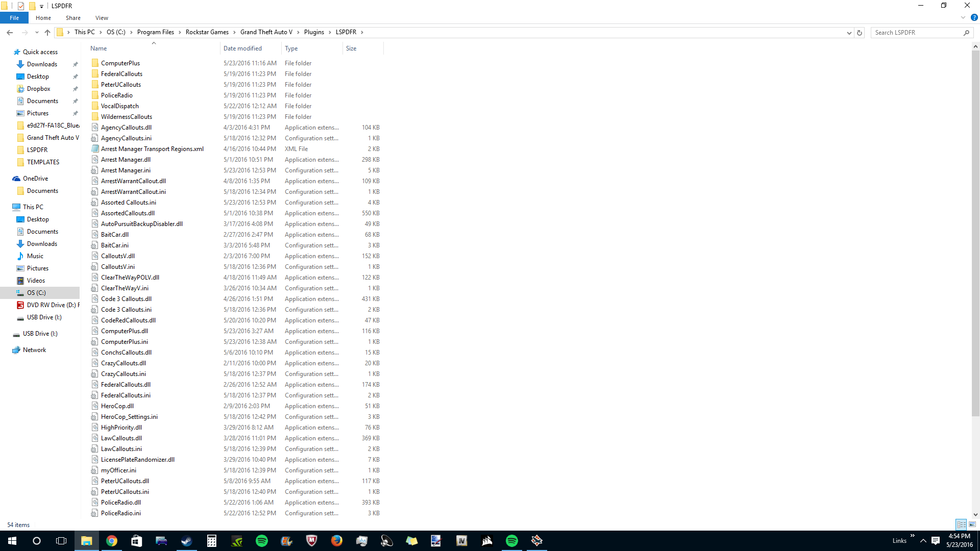Viewport: 980px width, 551px height.
Task: Open the View ribbon tab
Action: (102, 18)
